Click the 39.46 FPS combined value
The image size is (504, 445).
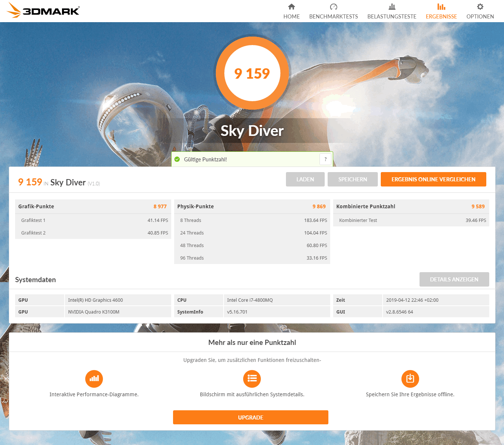(476, 220)
